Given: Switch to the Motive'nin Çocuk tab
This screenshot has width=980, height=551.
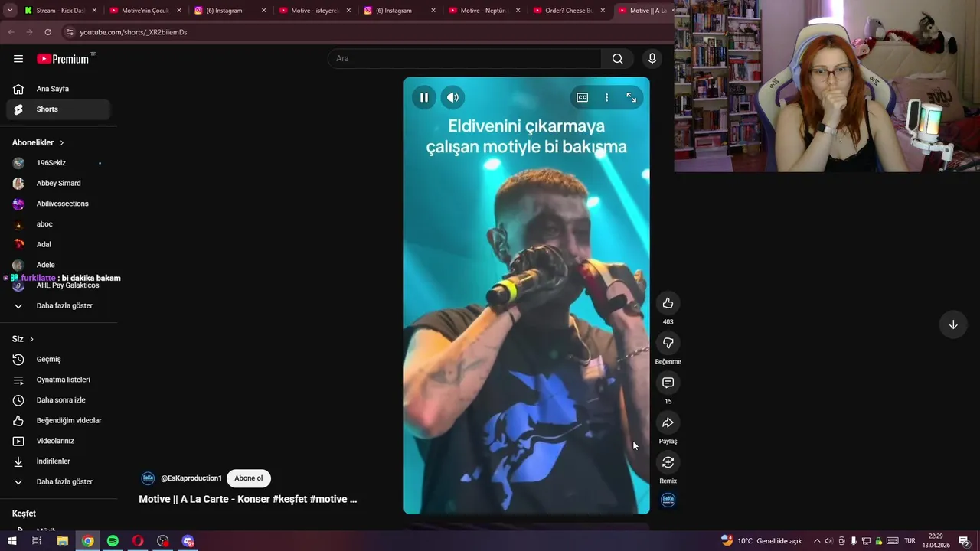Looking at the screenshot, I should pos(145,11).
